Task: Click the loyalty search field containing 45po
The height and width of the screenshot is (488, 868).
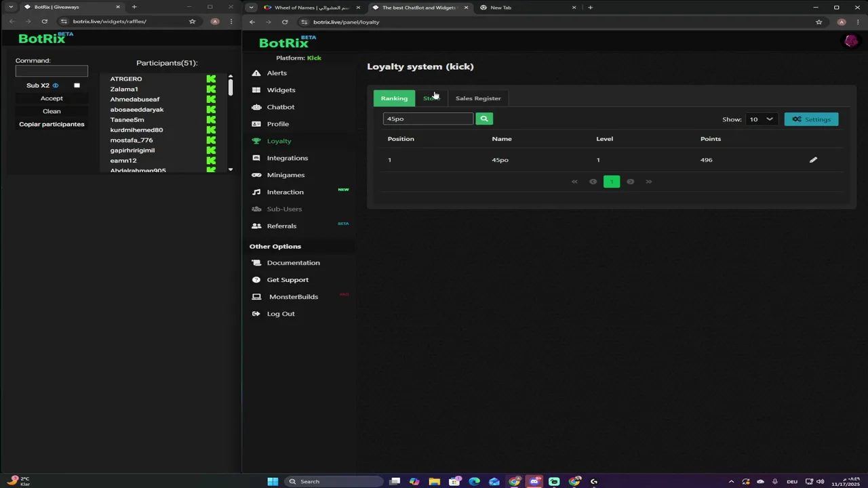Action: click(428, 119)
